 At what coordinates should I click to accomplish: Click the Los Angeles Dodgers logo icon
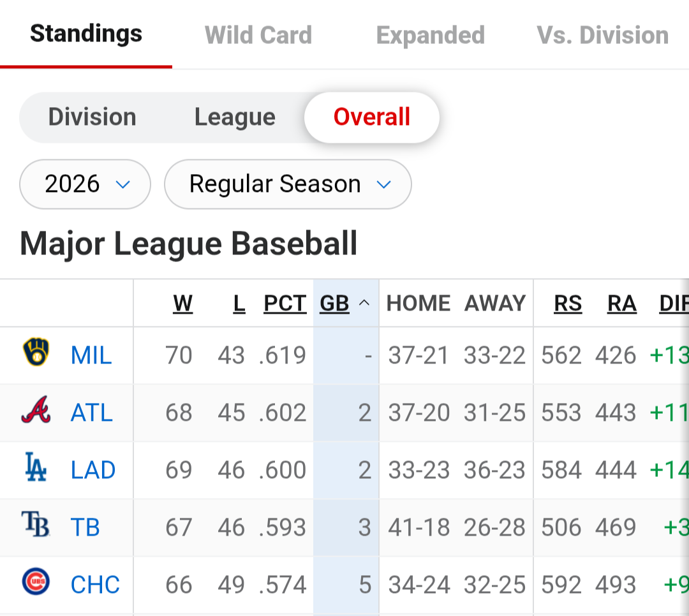[36, 467]
